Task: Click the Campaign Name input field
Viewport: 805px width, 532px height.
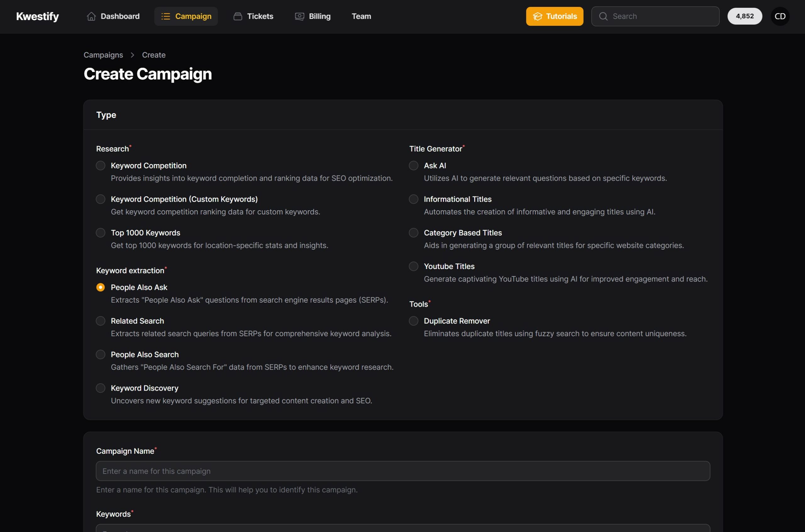Action: [x=403, y=471]
